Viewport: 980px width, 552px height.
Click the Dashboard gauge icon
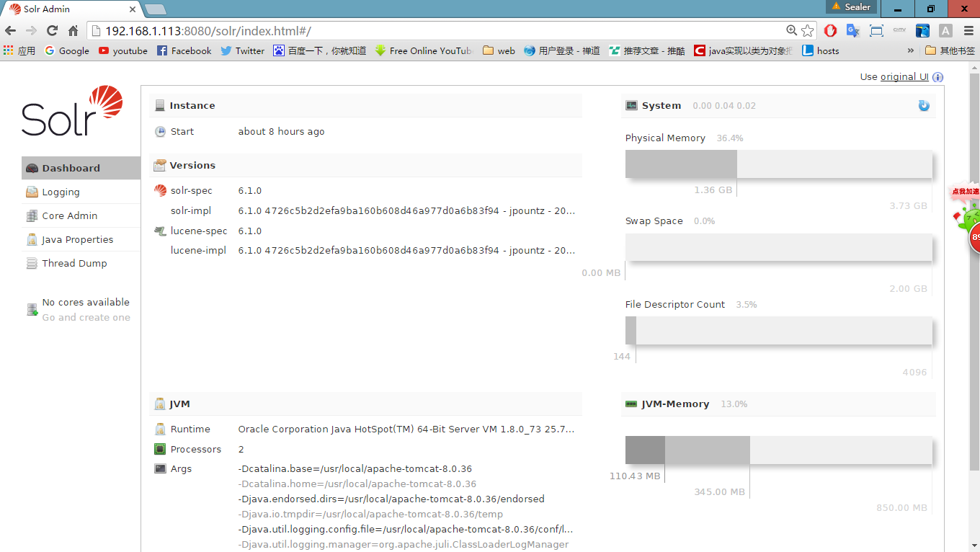[32, 169]
